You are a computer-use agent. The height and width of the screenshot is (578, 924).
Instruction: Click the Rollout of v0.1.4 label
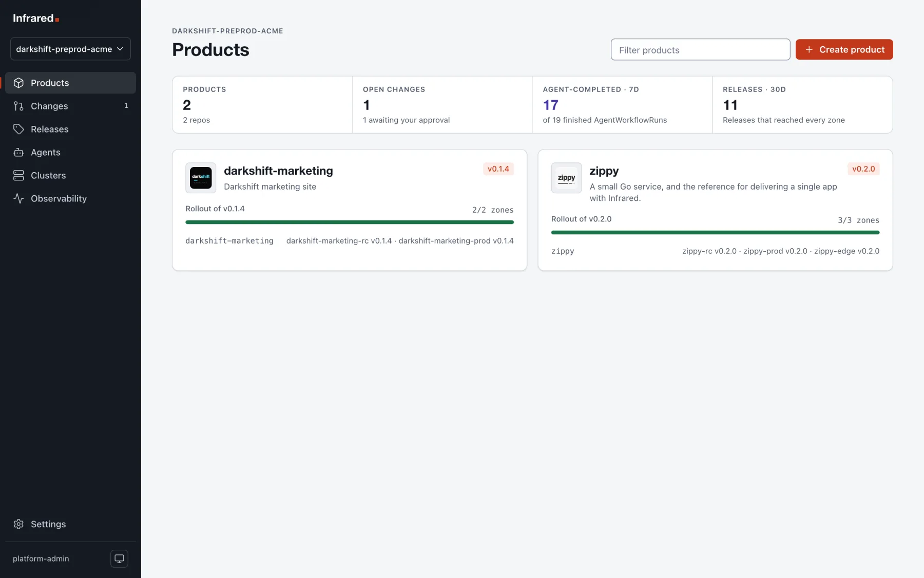coord(215,209)
